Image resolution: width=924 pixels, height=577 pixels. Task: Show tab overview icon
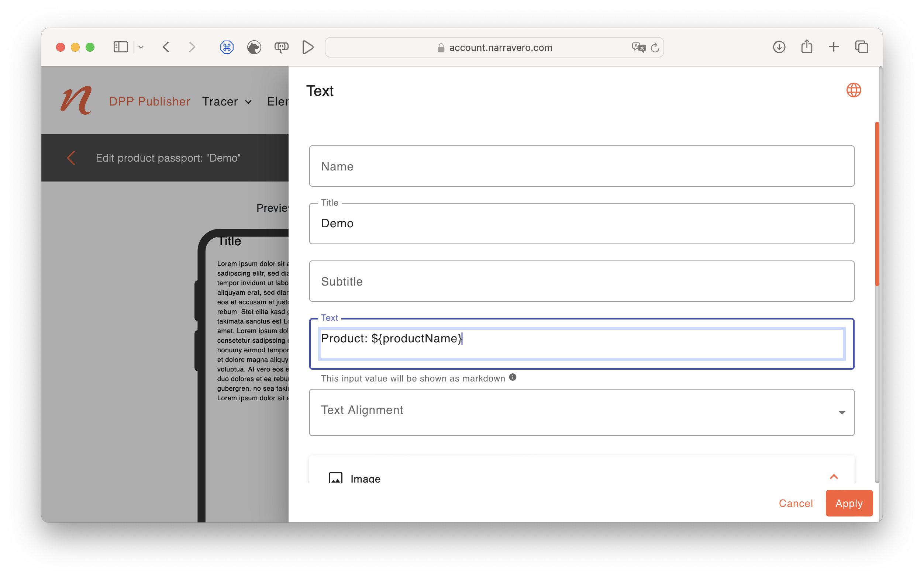[861, 47]
